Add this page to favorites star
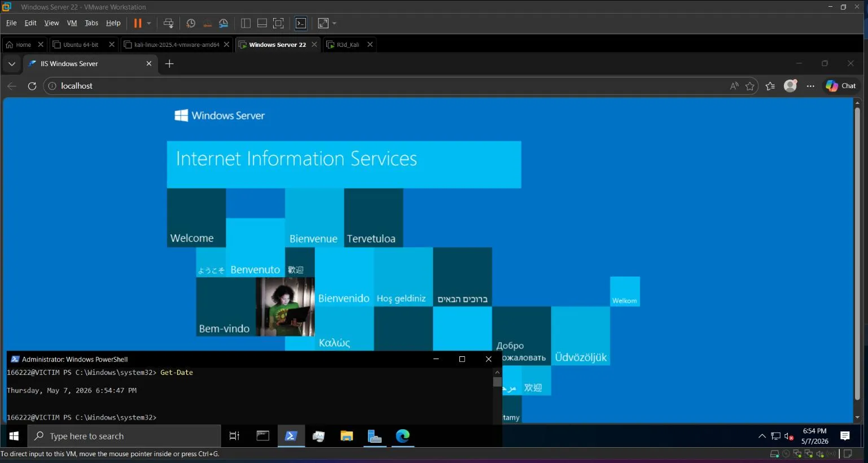 pyautogui.click(x=750, y=86)
